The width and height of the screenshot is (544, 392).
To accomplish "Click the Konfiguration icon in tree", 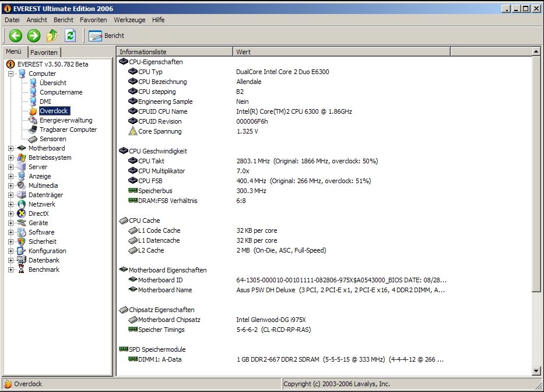I will [x=22, y=251].
